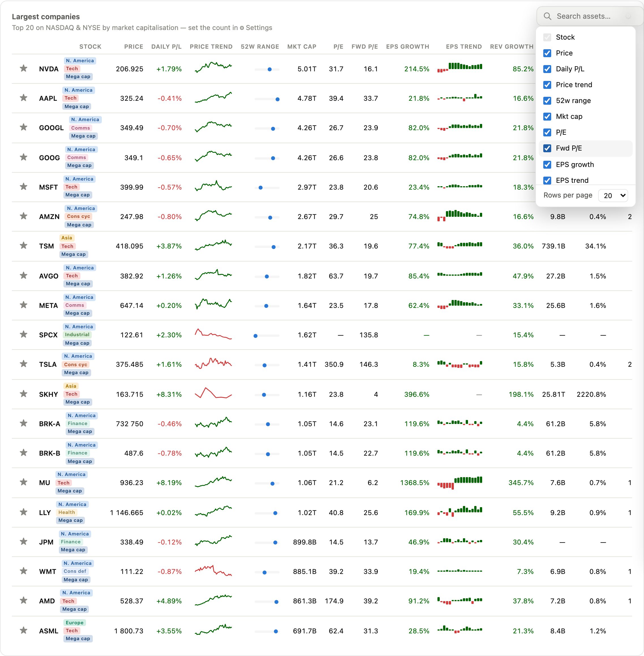Toggle META's watchlist star

tap(23, 305)
